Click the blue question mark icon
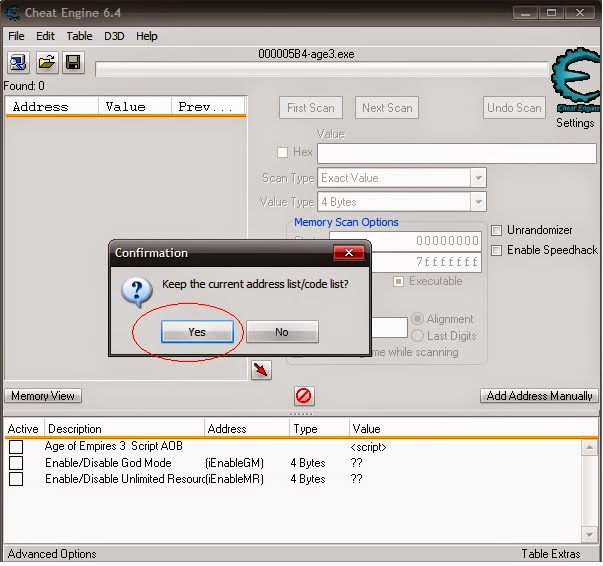 tap(137, 292)
